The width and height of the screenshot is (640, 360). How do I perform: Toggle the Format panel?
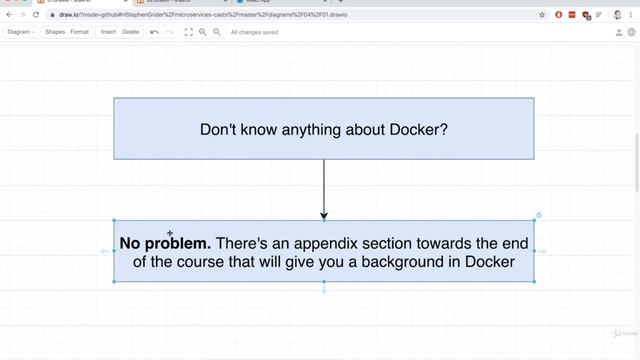click(x=80, y=32)
